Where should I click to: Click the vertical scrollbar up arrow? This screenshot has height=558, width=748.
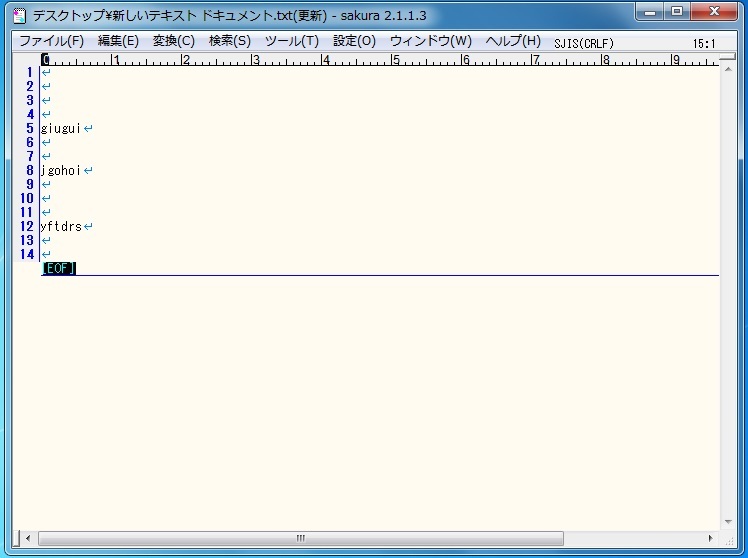(x=728, y=70)
